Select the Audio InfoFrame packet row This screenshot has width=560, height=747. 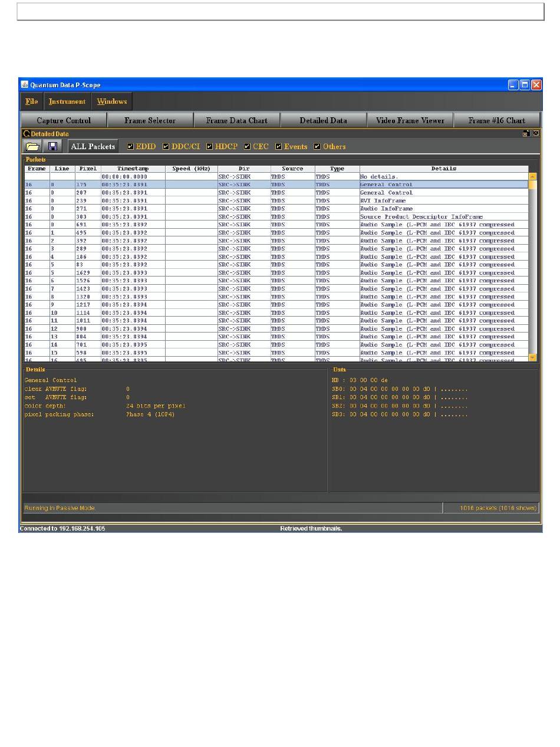click(276, 209)
